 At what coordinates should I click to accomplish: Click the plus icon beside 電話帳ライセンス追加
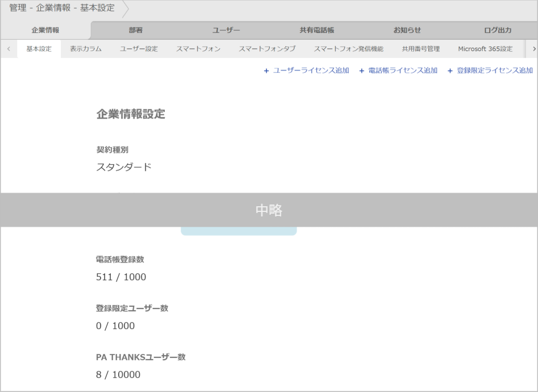point(360,69)
